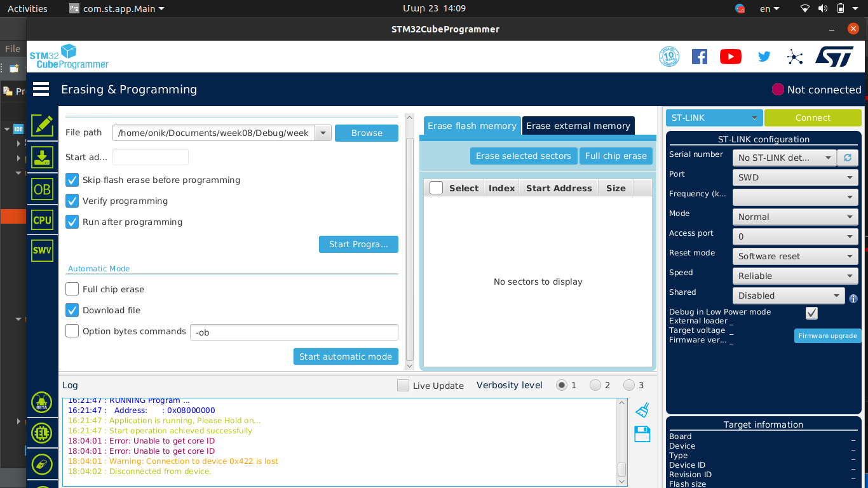Image resolution: width=868 pixels, height=488 pixels.
Task: Click Start automatic mode button
Action: pos(346,356)
